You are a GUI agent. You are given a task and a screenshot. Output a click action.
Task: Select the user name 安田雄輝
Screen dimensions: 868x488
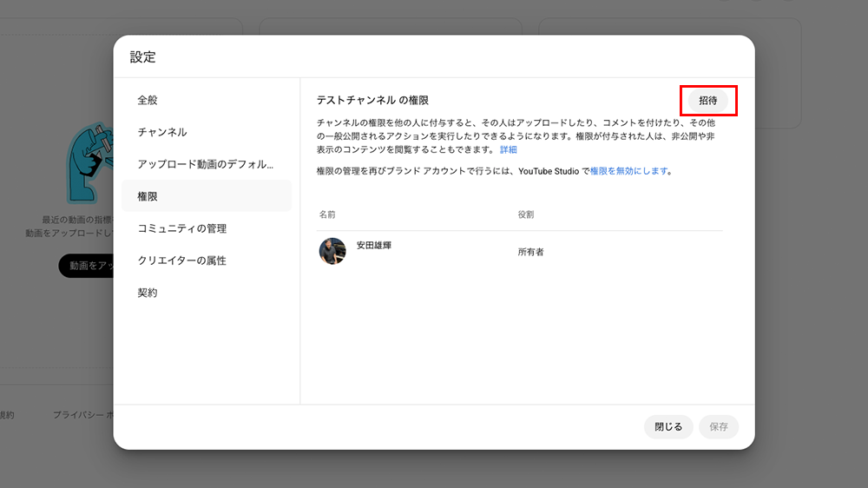coord(373,245)
